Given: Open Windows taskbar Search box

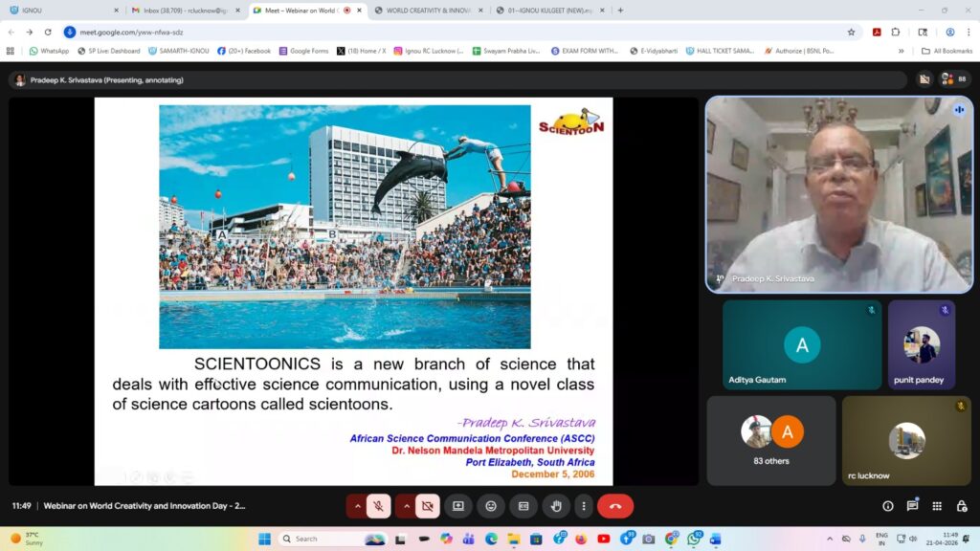Looking at the screenshot, I should pos(331,539).
